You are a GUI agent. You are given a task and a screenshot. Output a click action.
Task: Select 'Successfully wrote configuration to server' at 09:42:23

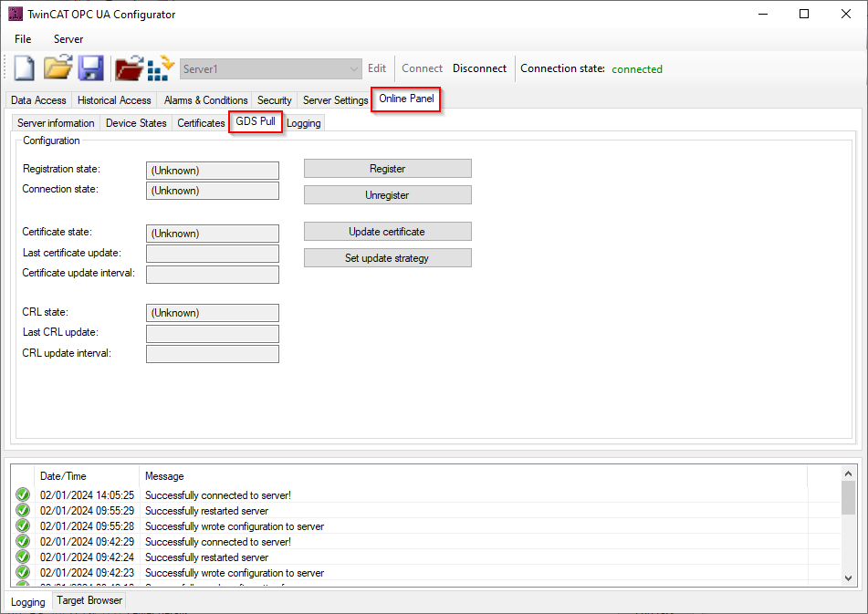tap(426, 573)
